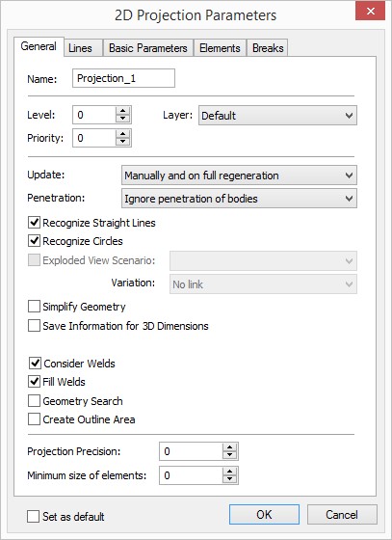Image resolution: width=392 pixels, height=540 pixels.
Task: Enable Simplify Geometry option
Action: point(34,307)
